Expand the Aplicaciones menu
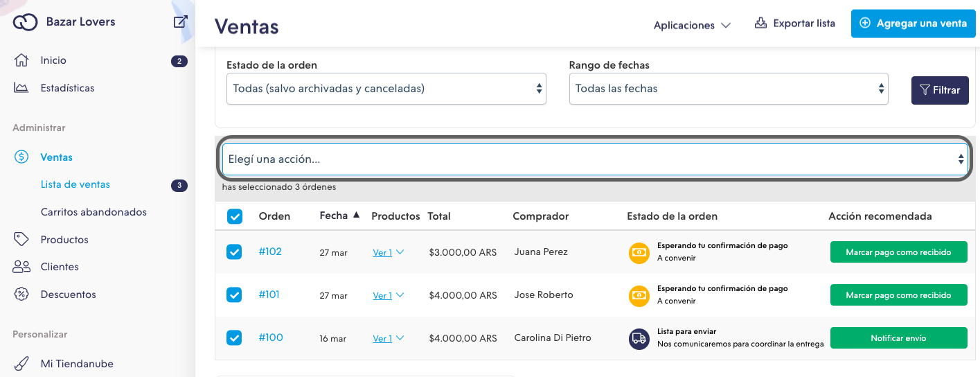The width and height of the screenshot is (980, 377). click(x=692, y=25)
